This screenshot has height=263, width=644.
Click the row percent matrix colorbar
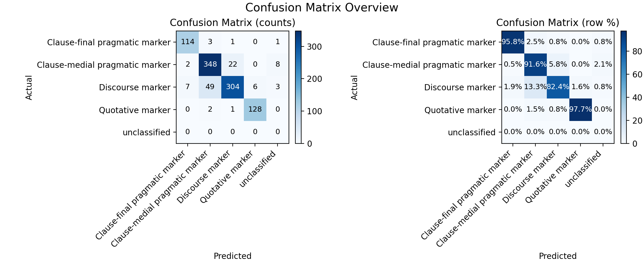pyautogui.click(x=624, y=87)
